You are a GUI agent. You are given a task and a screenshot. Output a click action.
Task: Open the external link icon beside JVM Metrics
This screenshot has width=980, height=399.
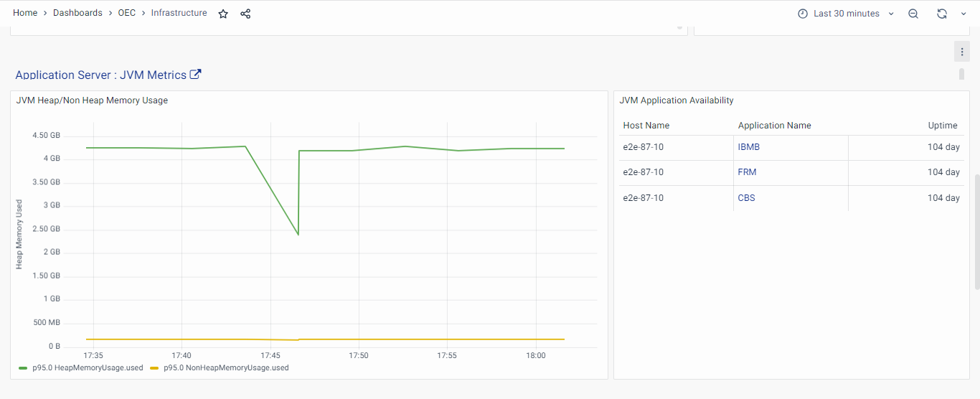[195, 75]
